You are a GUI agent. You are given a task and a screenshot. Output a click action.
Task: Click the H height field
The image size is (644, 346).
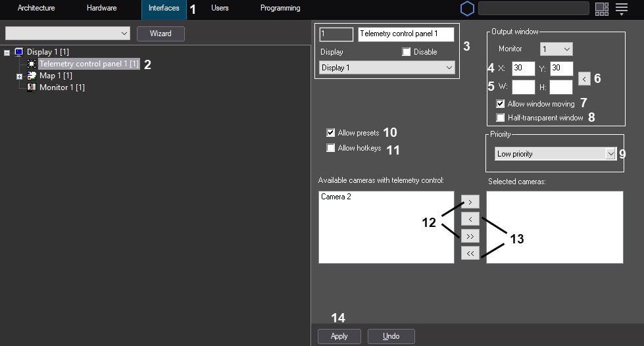pyautogui.click(x=561, y=87)
